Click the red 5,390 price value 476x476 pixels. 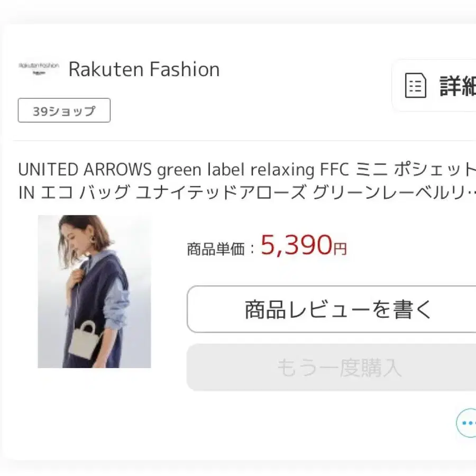pyautogui.click(x=296, y=245)
